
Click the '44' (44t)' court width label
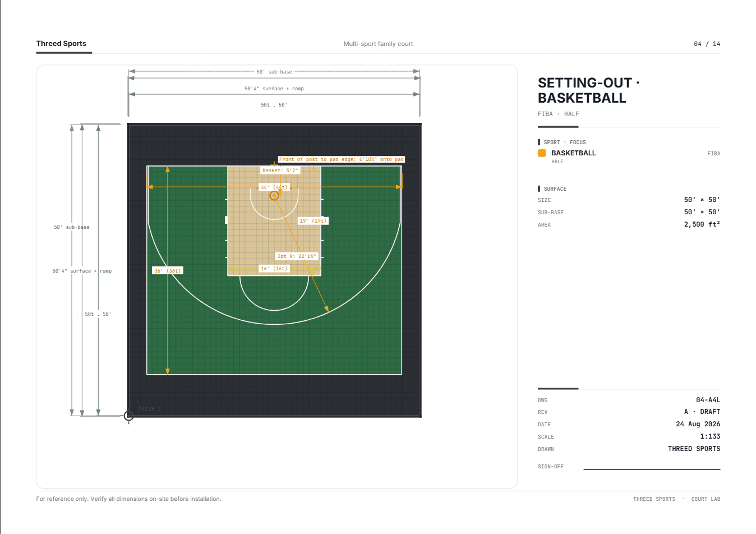tap(274, 187)
